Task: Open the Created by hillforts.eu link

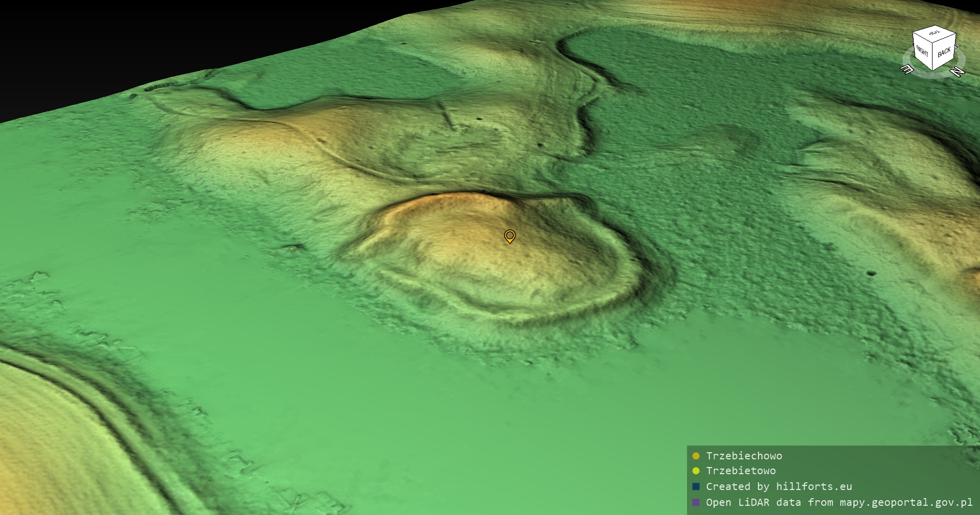Action: coord(778,486)
